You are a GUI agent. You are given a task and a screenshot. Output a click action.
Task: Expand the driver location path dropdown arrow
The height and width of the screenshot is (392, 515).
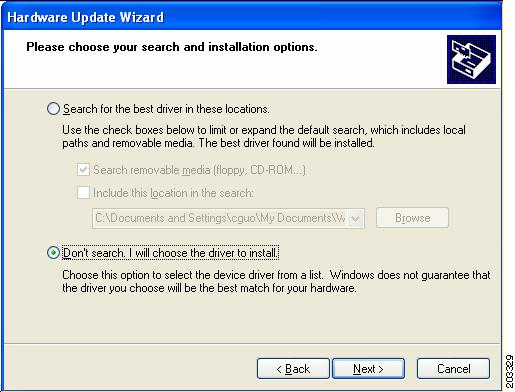[356, 218]
